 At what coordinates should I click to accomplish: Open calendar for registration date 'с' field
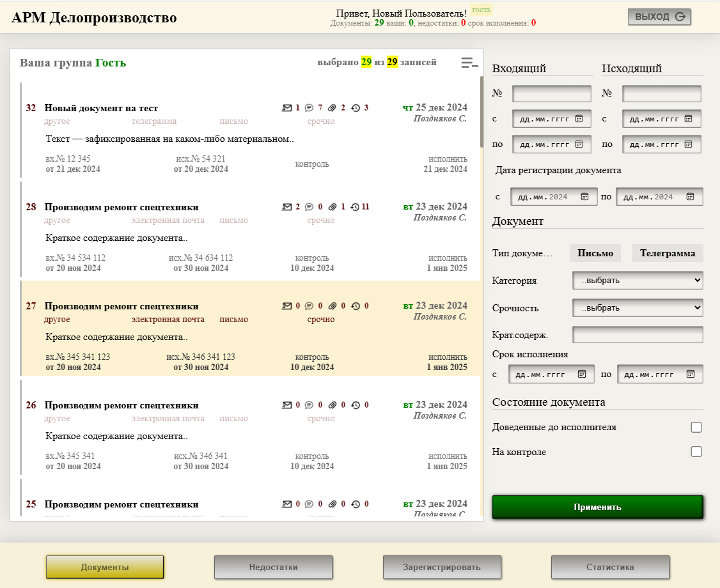pos(584,197)
